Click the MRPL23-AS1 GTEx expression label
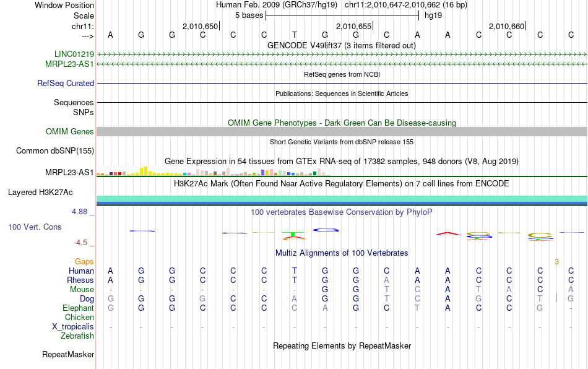The width and height of the screenshot is (588, 369). [x=69, y=173]
